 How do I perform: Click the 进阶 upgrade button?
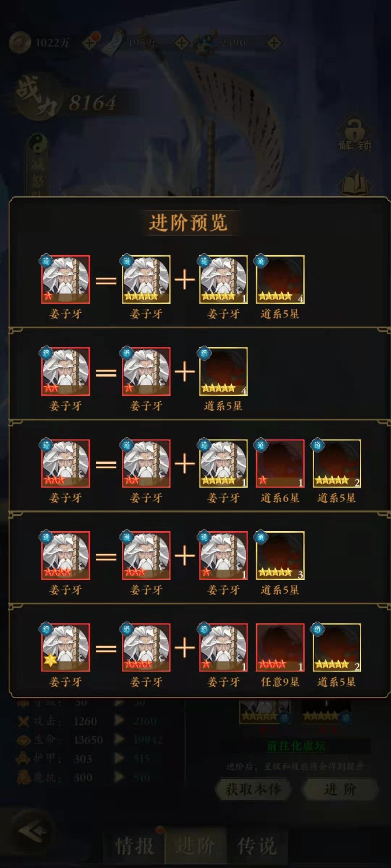(x=340, y=789)
